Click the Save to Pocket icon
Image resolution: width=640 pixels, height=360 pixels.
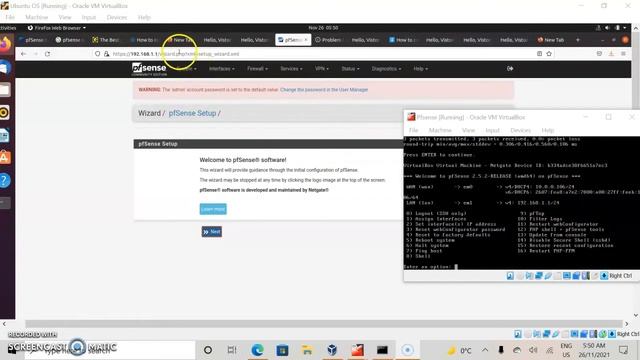(x=599, y=54)
